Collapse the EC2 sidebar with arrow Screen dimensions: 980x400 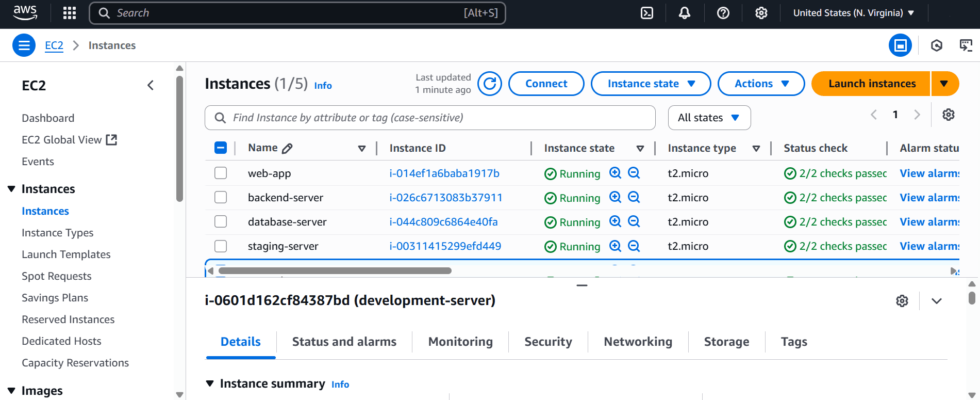151,85
